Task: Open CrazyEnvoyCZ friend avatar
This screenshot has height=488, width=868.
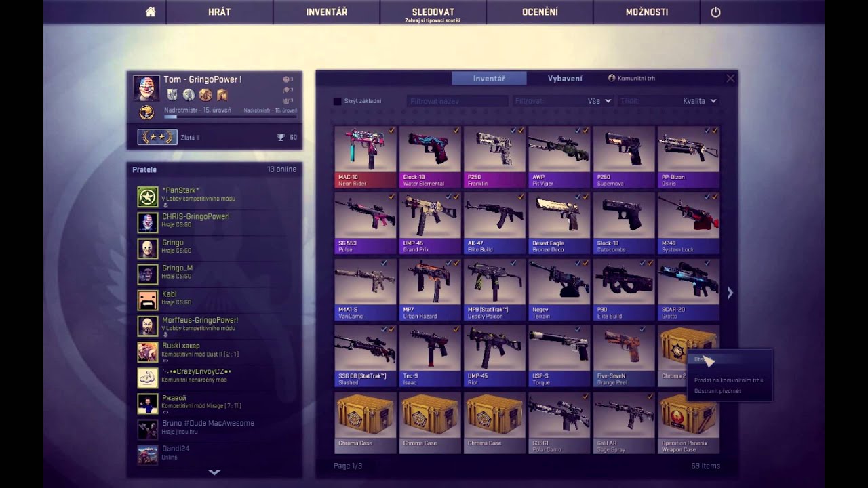Action: [148, 378]
